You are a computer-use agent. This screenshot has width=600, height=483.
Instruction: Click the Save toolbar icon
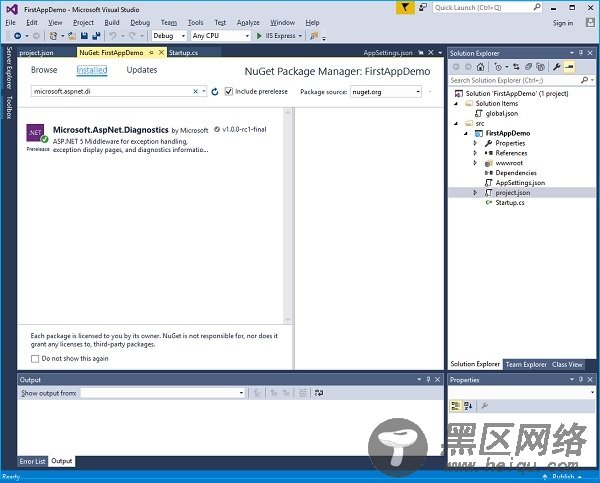coord(84,36)
